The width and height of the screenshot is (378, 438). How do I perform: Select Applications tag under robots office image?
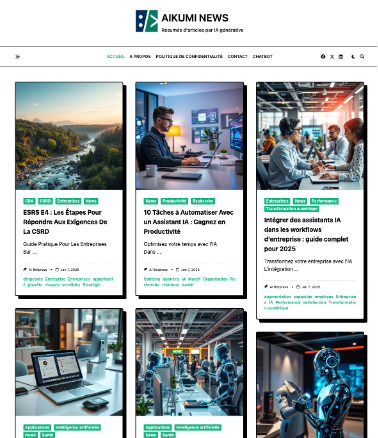(158, 427)
